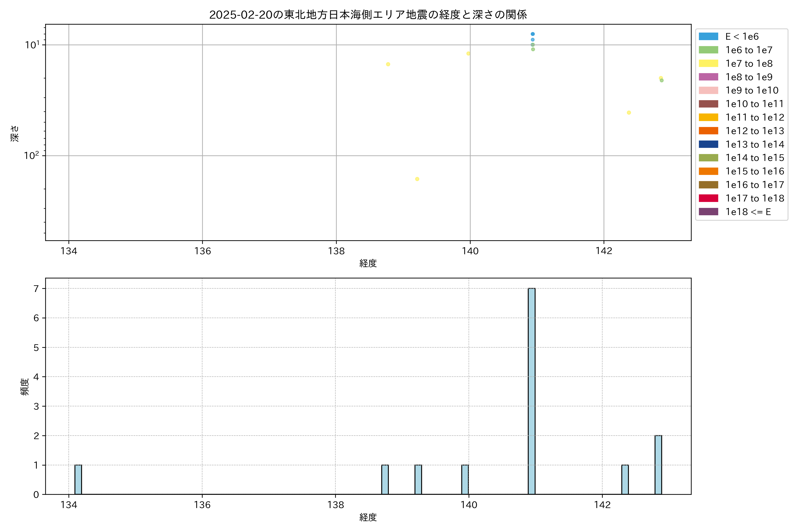Click yellow scatter point near longitude 142.4
This screenshot has height=532, width=798.
click(x=629, y=113)
